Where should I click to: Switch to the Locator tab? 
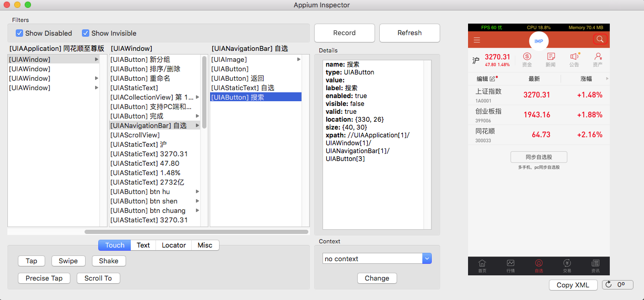click(174, 245)
